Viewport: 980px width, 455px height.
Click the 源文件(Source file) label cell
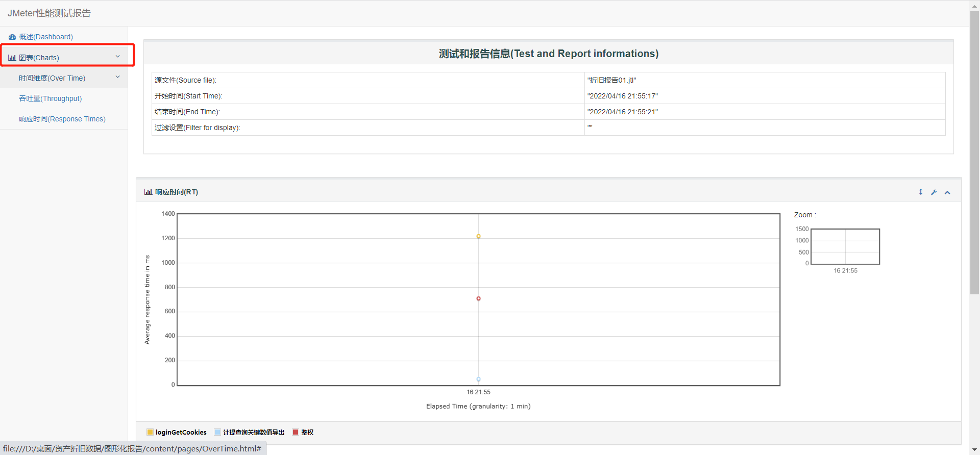(368, 80)
